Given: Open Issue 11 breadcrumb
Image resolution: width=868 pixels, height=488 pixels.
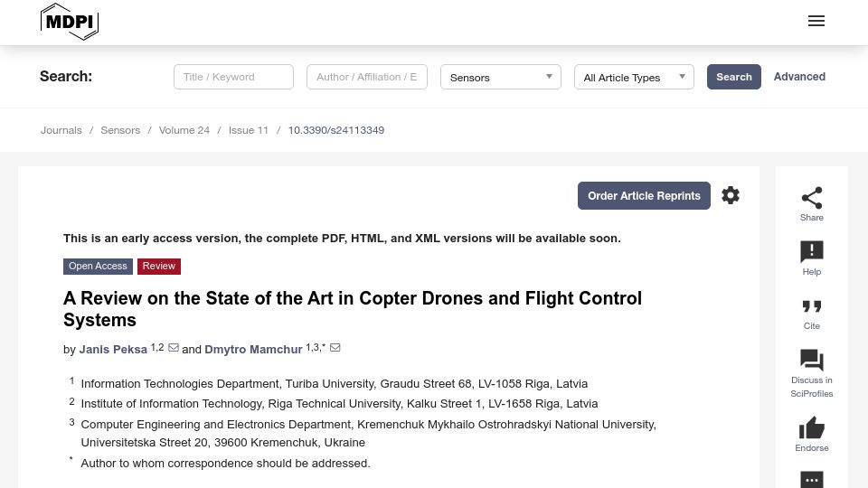Looking at the screenshot, I should click(x=249, y=130).
